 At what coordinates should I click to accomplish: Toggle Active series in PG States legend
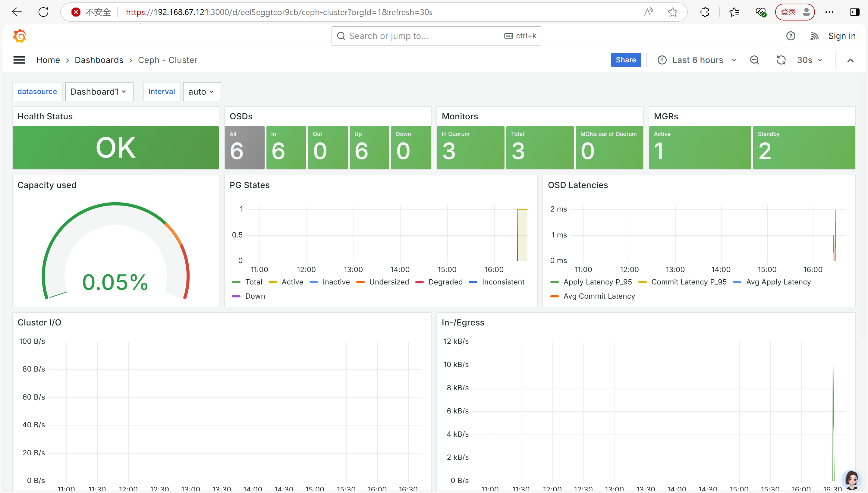click(292, 282)
